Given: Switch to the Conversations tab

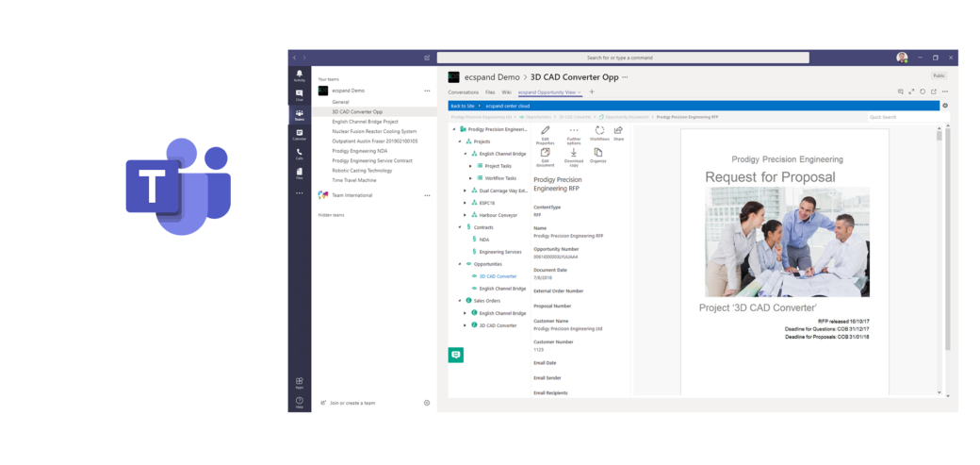Looking at the screenshot, I should [x=463, y=92].
